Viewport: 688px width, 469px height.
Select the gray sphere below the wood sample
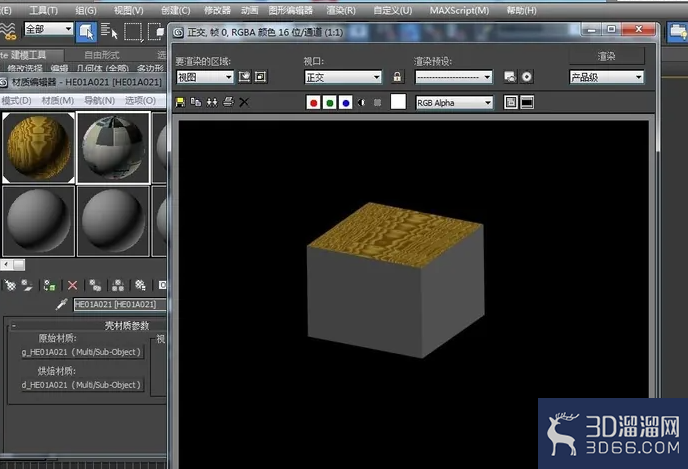click(39, 221)
